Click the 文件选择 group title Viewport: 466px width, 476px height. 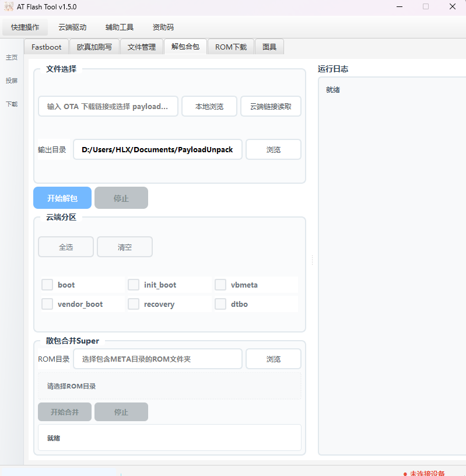[61, 69]
